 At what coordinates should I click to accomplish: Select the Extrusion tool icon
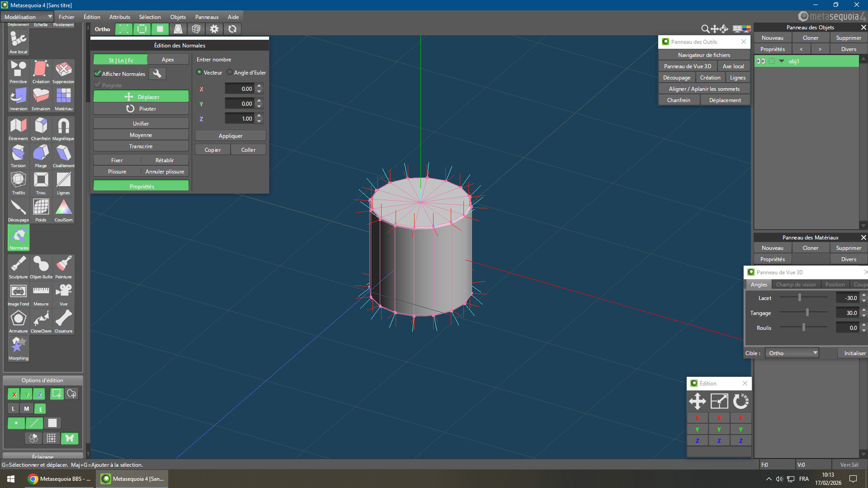pyautogui.click(x=41, y=97)
